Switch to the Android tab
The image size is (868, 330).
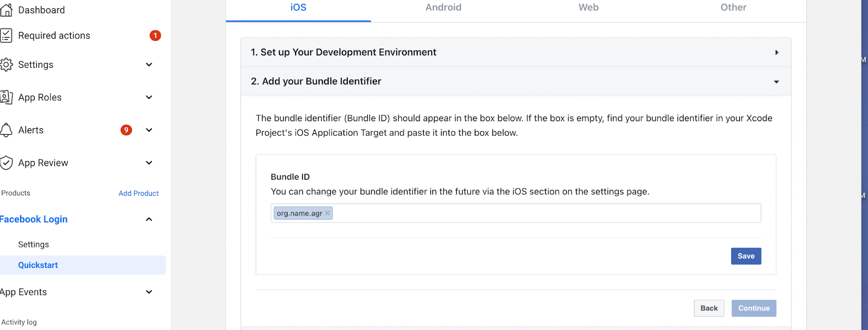pos(443,8)
